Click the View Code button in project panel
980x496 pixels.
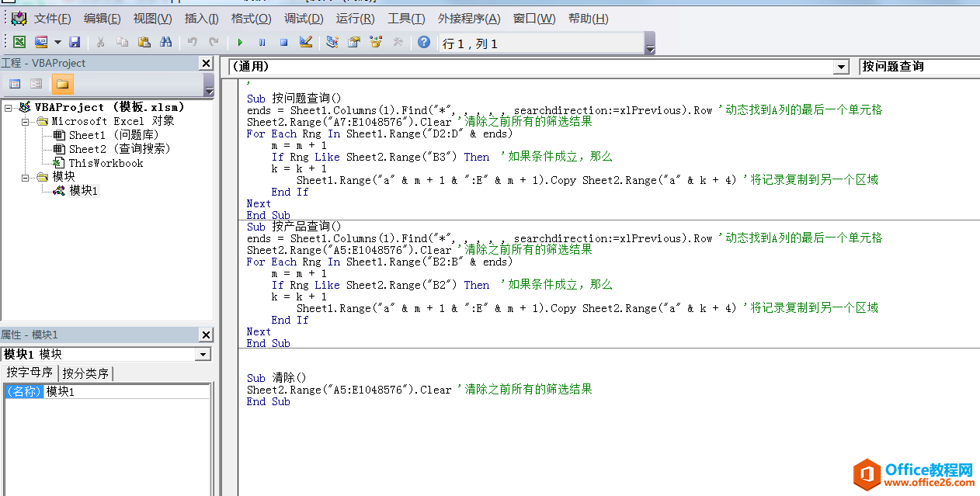(15, 84)
